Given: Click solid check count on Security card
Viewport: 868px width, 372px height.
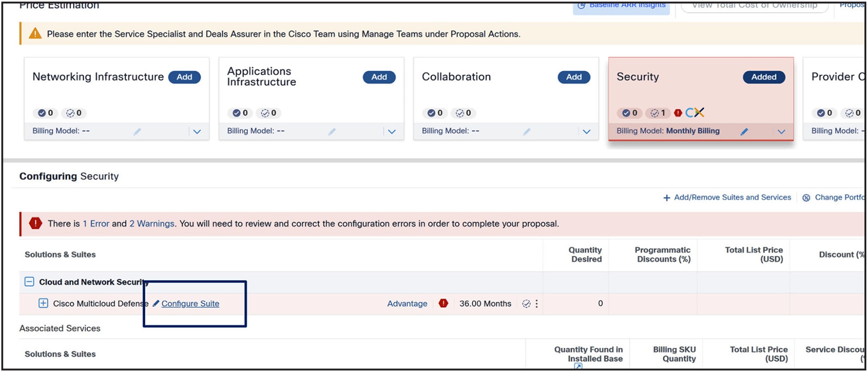Looking at the screenshot, I should point(629,113).
